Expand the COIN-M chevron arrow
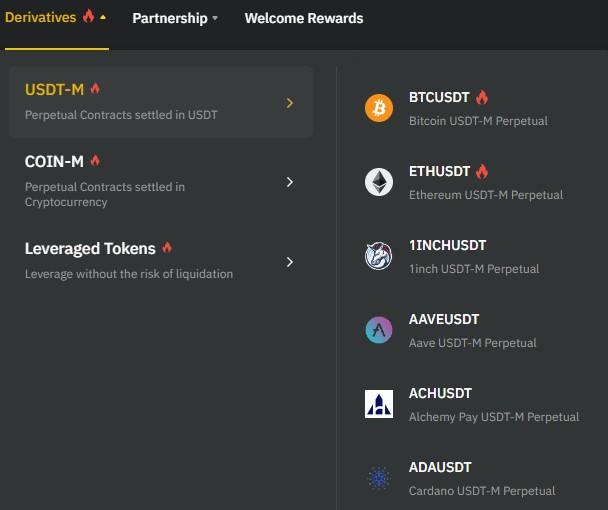608x510 pixels. pos(290,182)
